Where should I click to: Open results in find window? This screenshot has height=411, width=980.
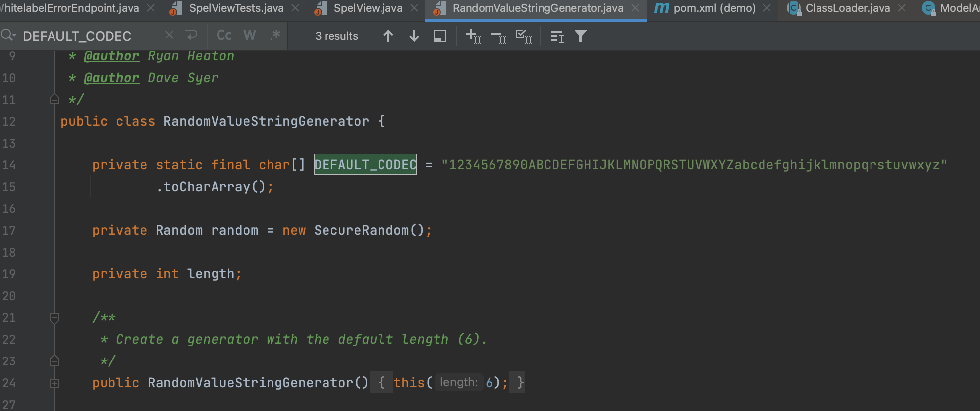click(x=440, y=36)
